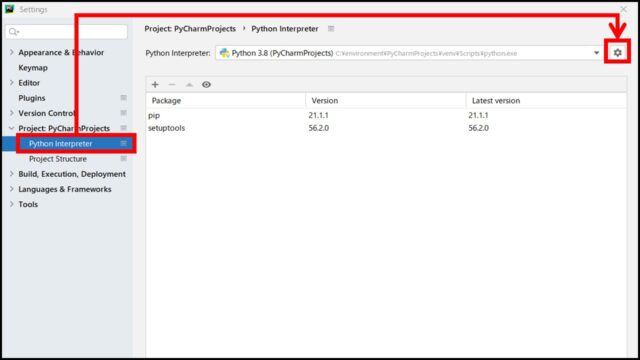Click Project: PyCharmProjects breadcrumb

190,29
